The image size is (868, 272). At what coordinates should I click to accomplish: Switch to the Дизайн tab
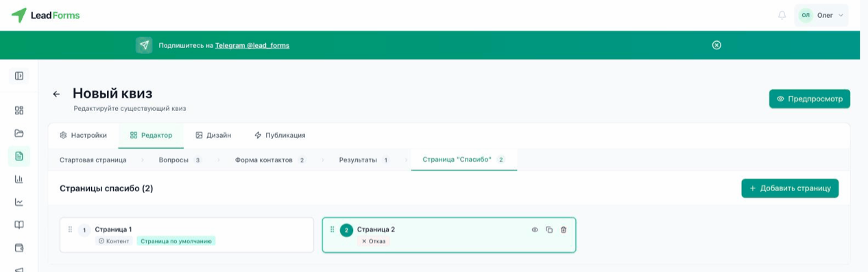(213, 135)
